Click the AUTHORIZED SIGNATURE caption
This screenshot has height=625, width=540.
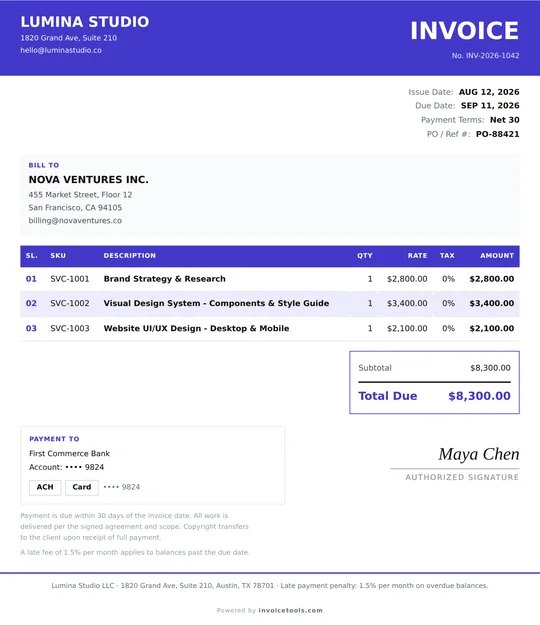pos(462,478)
